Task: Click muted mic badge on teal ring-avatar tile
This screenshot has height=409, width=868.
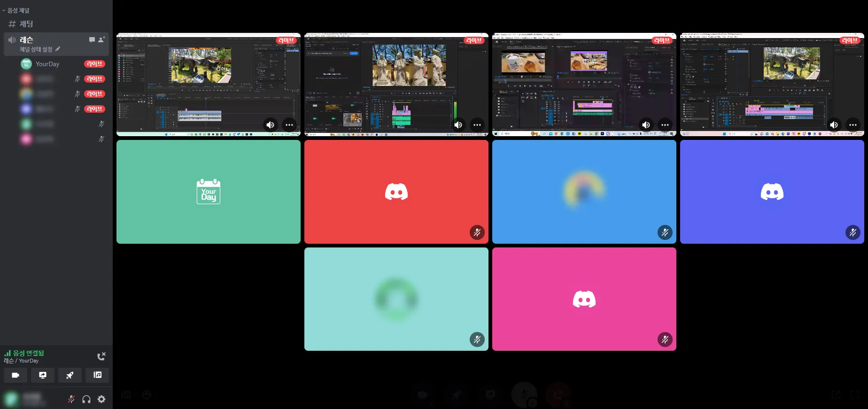Action: coord(477,340)
